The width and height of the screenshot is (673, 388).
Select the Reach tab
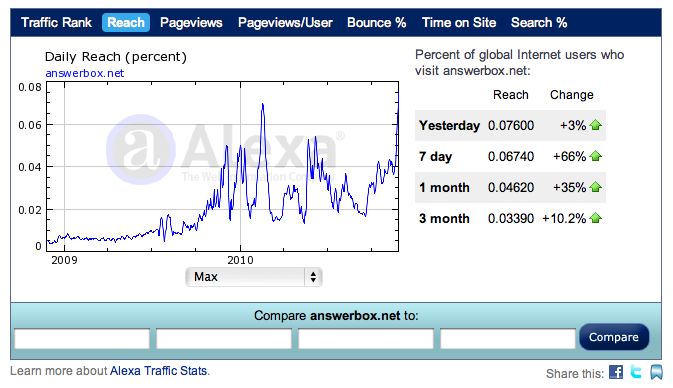pos(126,22)
